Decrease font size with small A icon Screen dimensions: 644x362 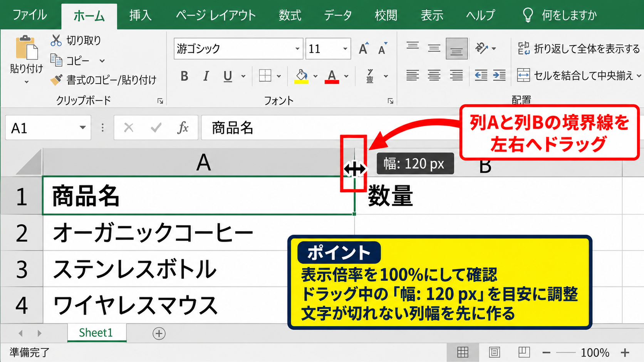tap(382, 48)
